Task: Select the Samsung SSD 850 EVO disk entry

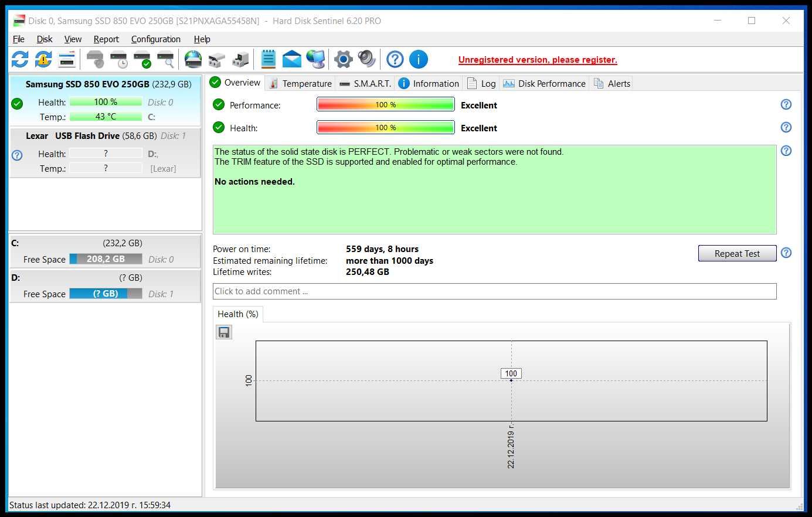Action: click(106, 100)
